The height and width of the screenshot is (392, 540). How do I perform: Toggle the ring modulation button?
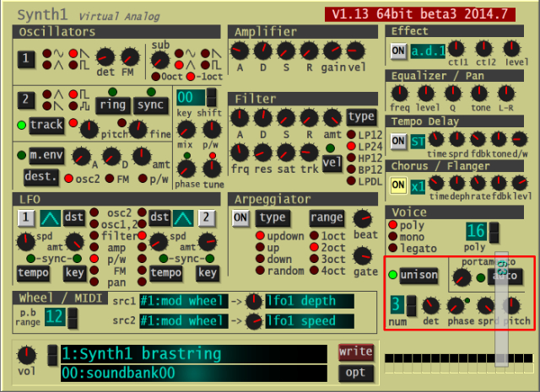coord(112,105)
